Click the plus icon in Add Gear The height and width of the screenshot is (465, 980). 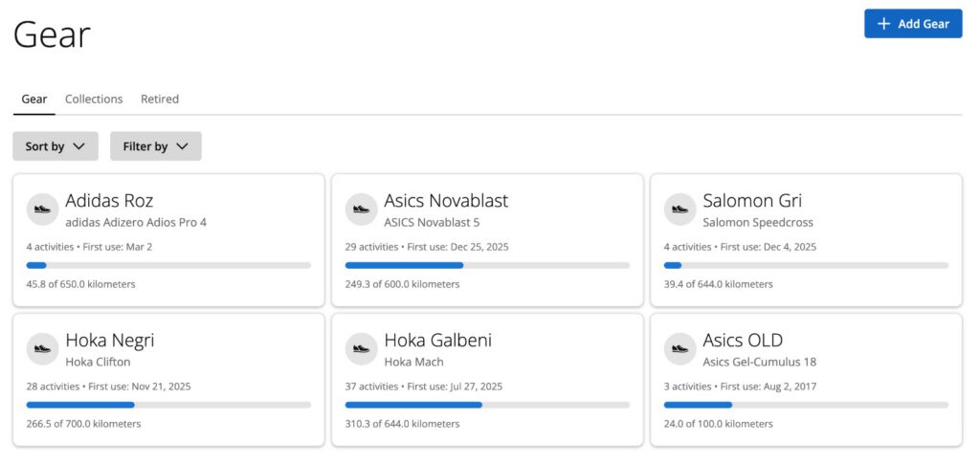pos(883,24)
